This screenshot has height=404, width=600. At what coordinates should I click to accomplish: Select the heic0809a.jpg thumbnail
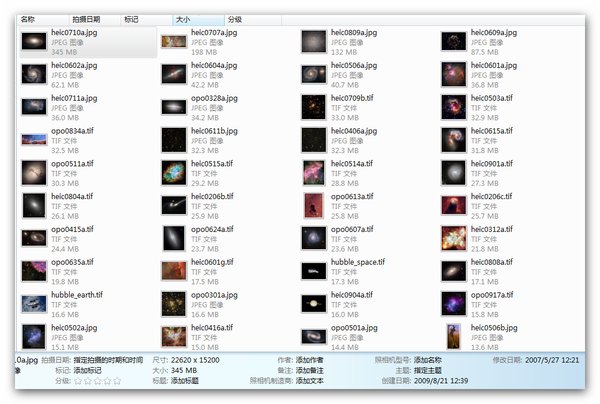point(314,41)
